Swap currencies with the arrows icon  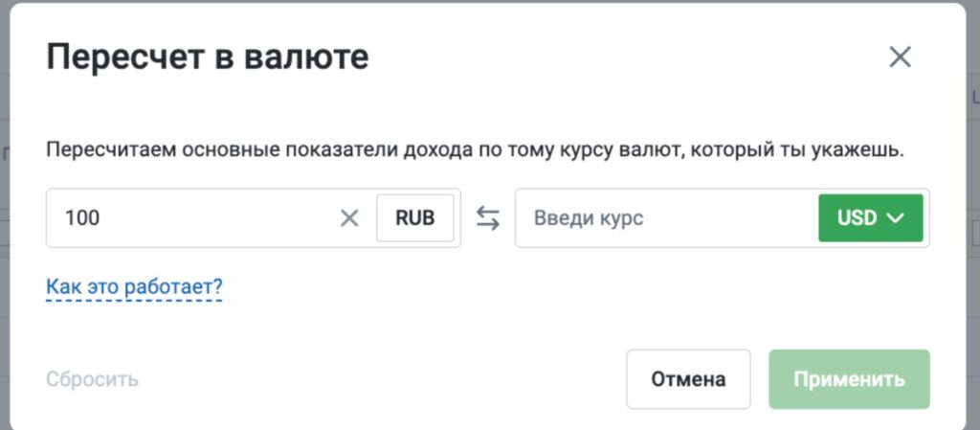click(488, 218)
